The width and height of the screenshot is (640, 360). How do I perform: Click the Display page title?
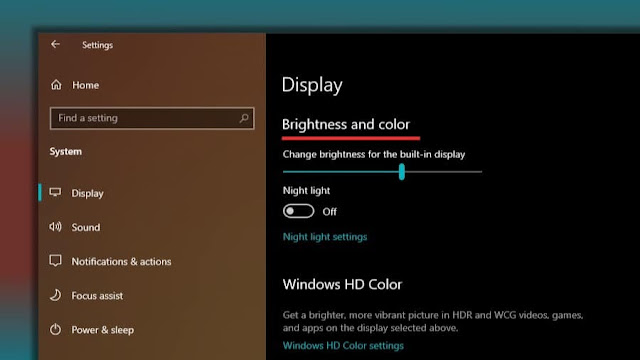pyautogui.click(x=312, y=85)
